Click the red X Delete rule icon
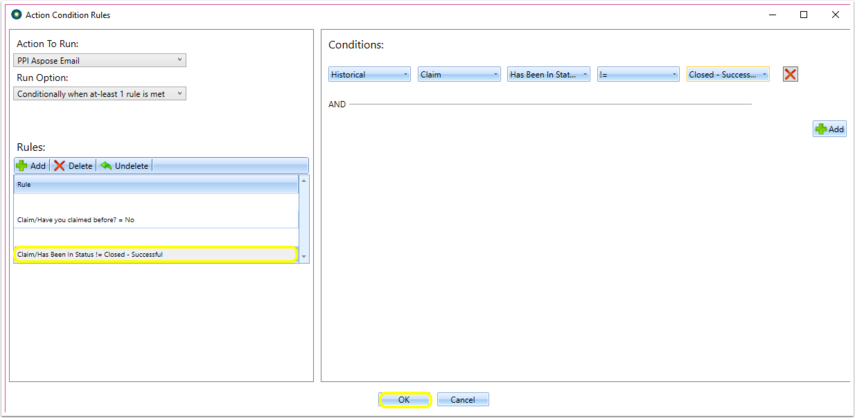 (x=59, y=166)
